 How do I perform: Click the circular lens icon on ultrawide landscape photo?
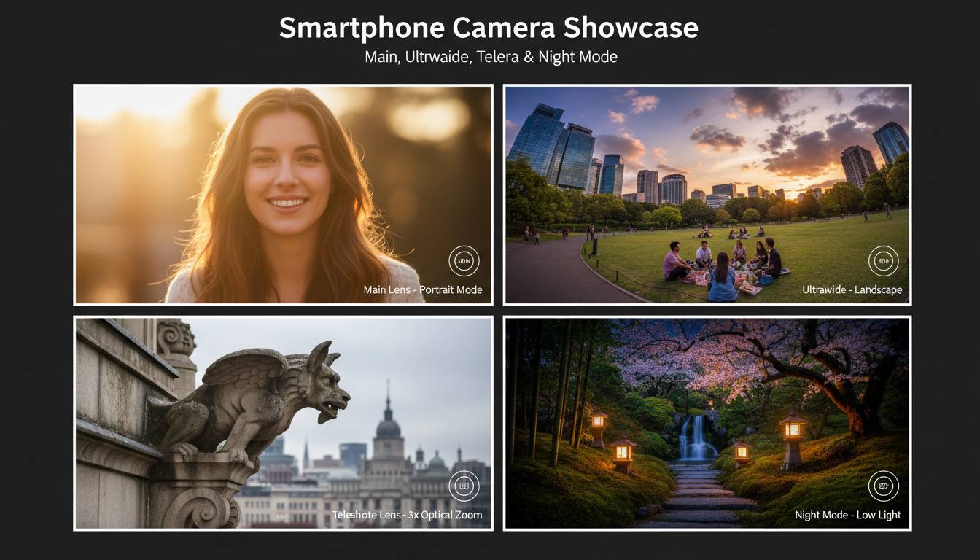click(883, 261)
